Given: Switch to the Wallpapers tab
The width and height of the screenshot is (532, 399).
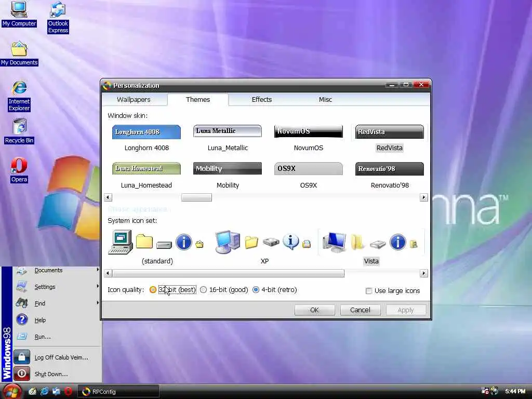Looking at the screenshot, I should [x=134, y=99].
